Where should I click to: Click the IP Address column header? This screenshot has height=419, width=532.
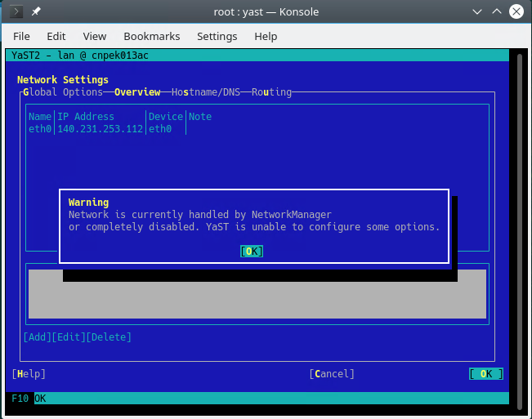(x=86, y=117)
